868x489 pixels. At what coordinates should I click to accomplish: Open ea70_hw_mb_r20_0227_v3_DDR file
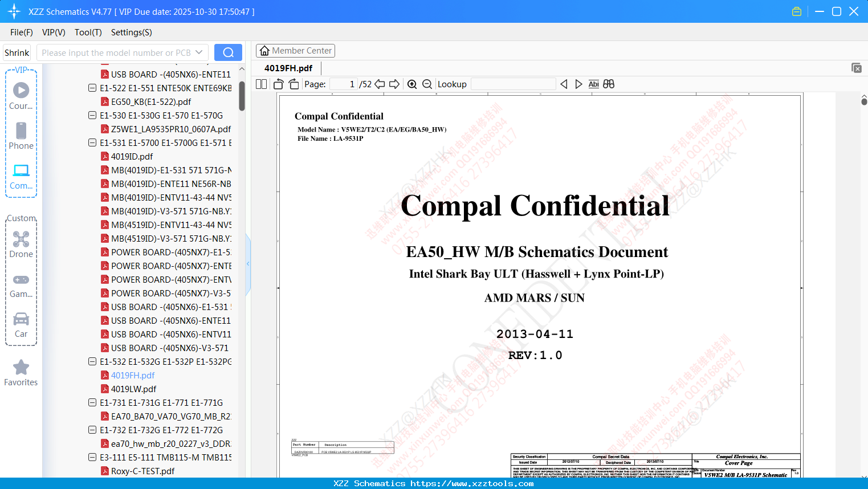point(166,443)
